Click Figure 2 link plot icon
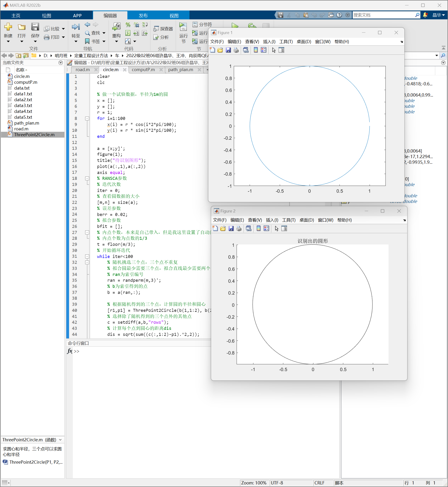Viewport: 448px width, 487px height. coord(249,229)
